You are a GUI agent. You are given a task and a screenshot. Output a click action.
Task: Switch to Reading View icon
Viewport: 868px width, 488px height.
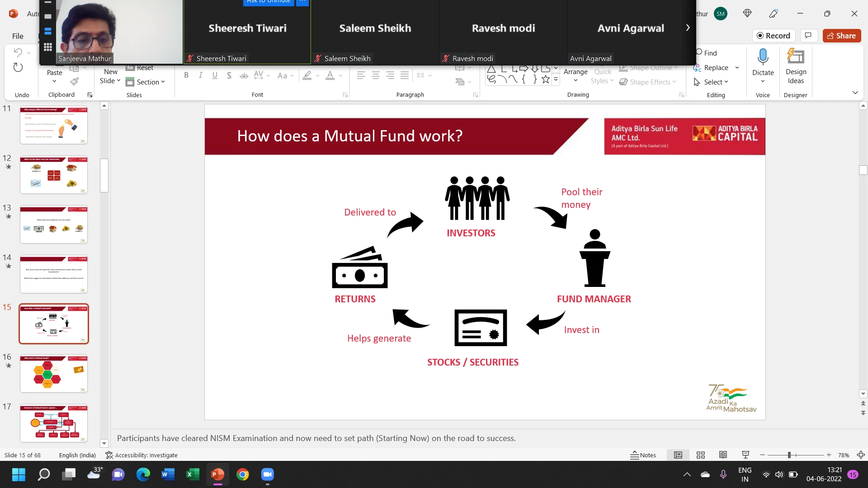pyautogui.click(x=723, y=455)
